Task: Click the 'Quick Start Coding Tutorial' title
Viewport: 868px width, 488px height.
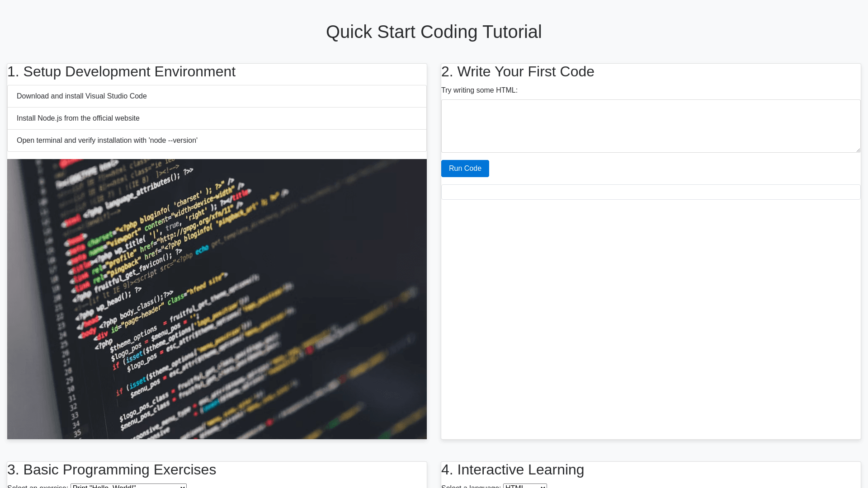Action: 434,32
